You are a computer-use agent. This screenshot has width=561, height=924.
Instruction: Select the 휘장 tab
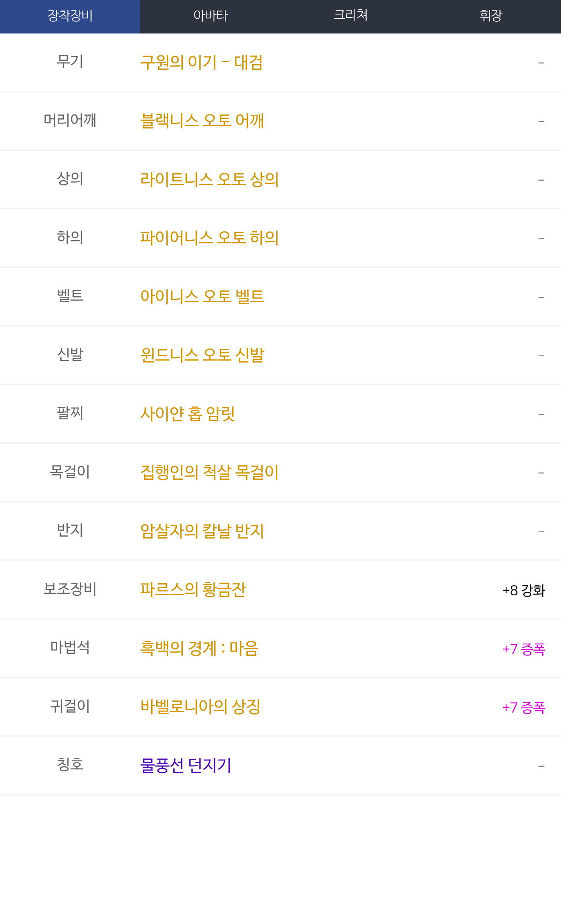(491, 16)
